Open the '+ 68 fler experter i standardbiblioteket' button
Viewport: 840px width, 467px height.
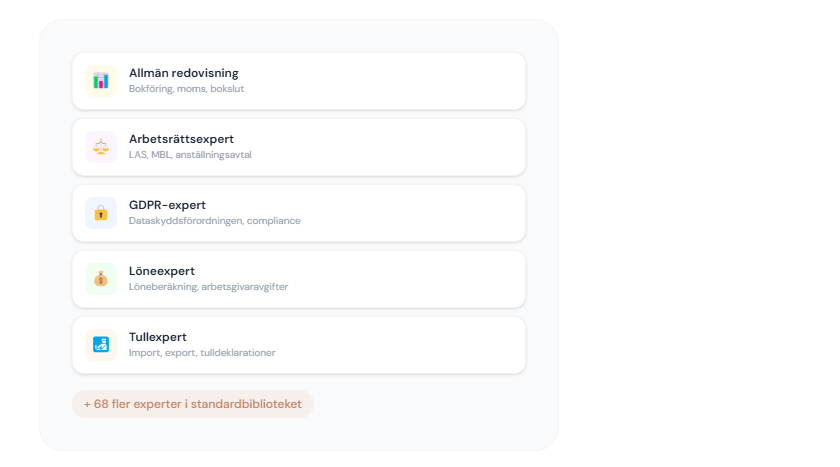click(193, 404)
